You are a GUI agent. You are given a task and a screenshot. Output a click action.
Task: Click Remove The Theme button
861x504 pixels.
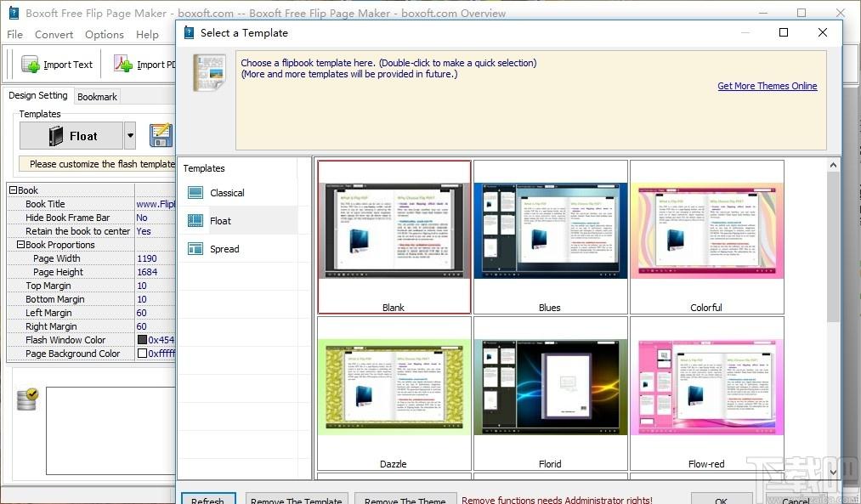(405, 499)
